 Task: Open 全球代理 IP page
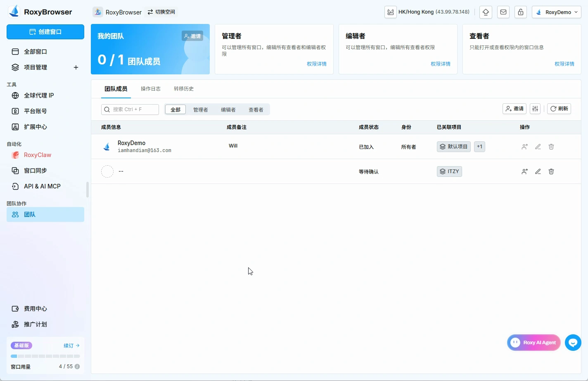point(45,95)
